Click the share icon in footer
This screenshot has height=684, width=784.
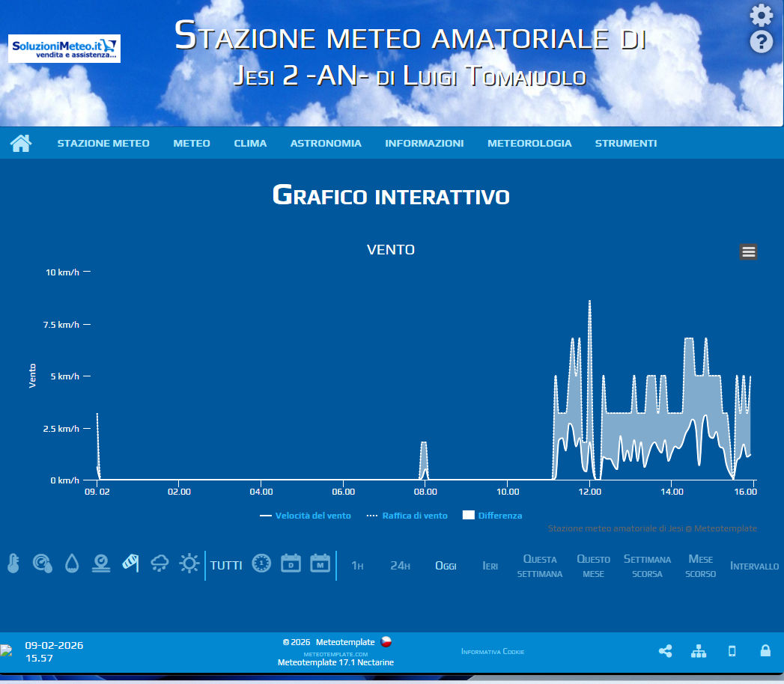pos(665,651)
